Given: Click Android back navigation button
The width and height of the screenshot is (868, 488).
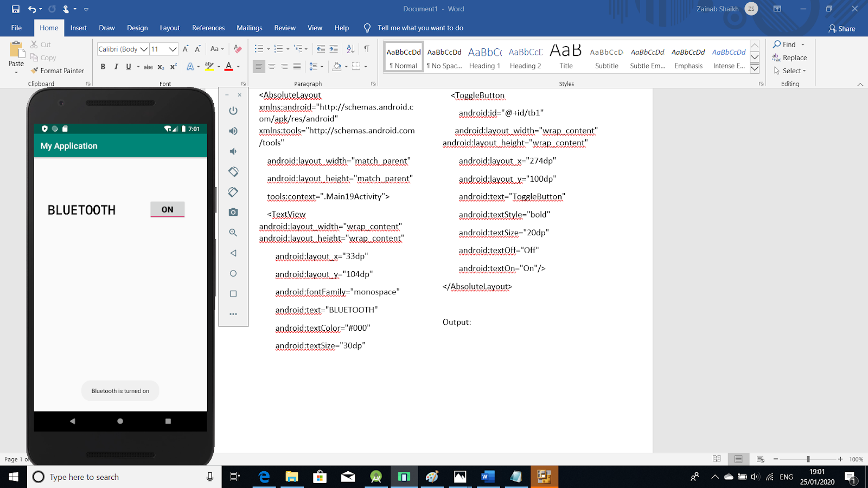Looking at the screenshot, I should point(73,421).
